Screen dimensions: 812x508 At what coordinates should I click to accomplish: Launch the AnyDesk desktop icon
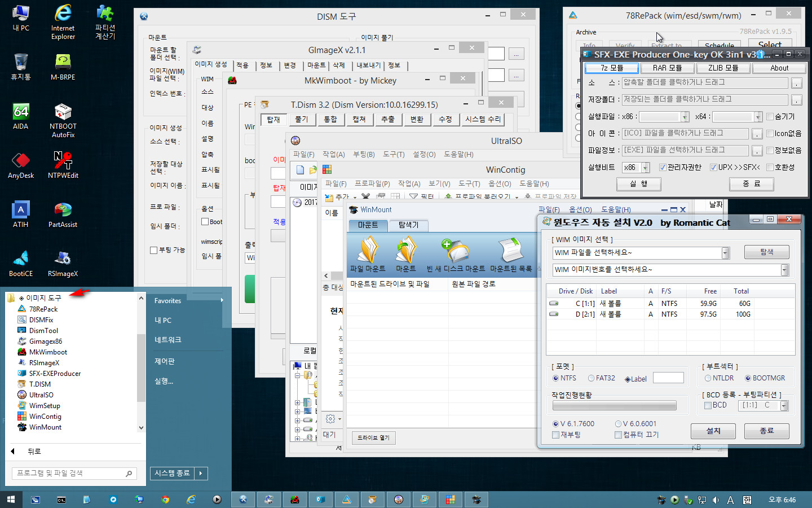21,165
